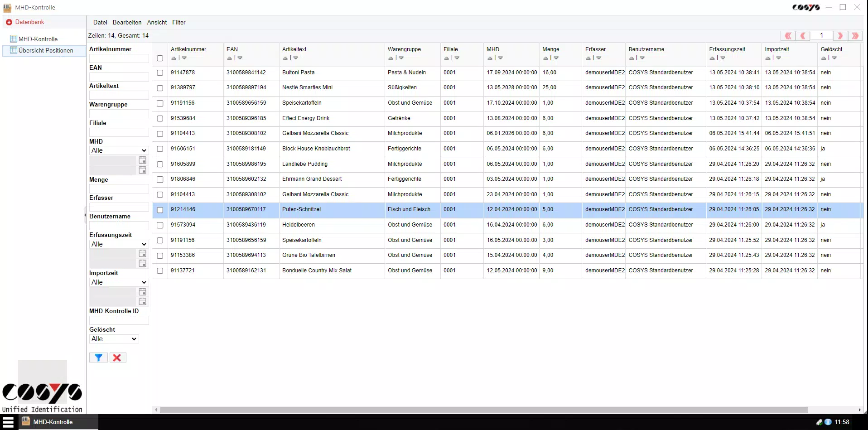This screenshot has width=868, height=430.
Task: Sort MHD column descending
Action: click(x=500, y=58)
